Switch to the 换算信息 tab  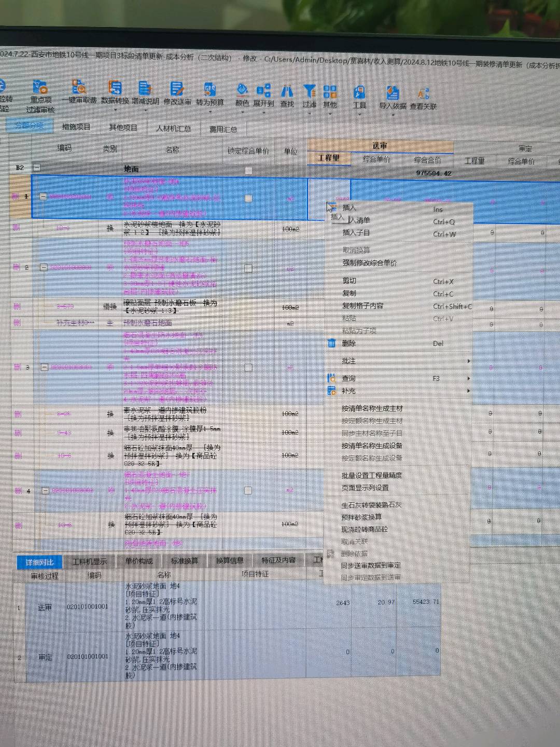(229, 560)
